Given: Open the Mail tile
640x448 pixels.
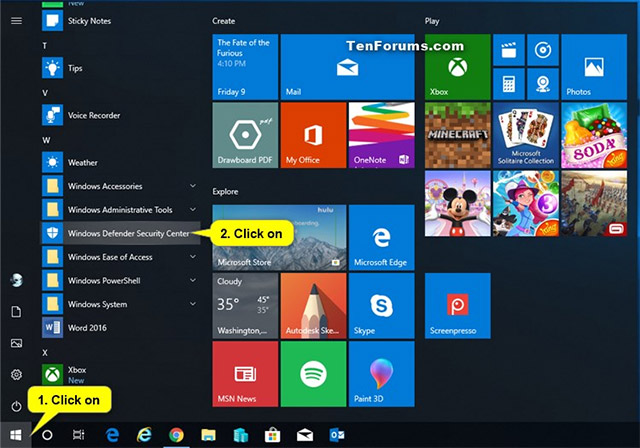Looking at the screenshot, I should 347,67.
